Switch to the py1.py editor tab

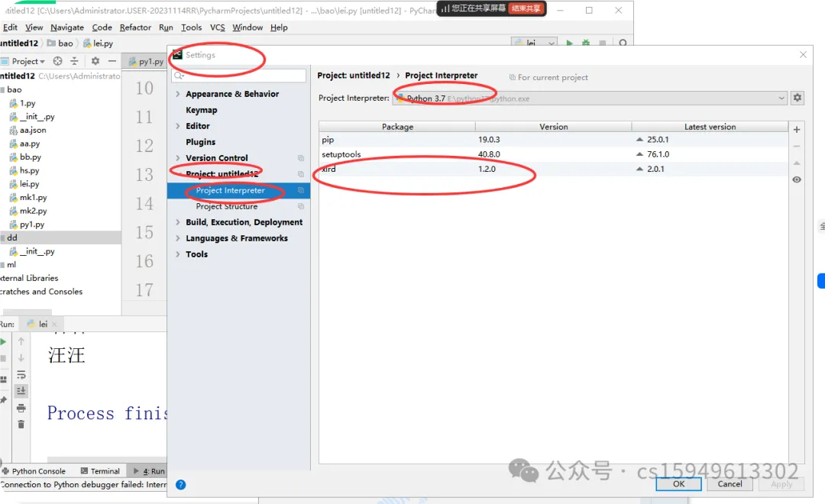(x=146, y=62)
